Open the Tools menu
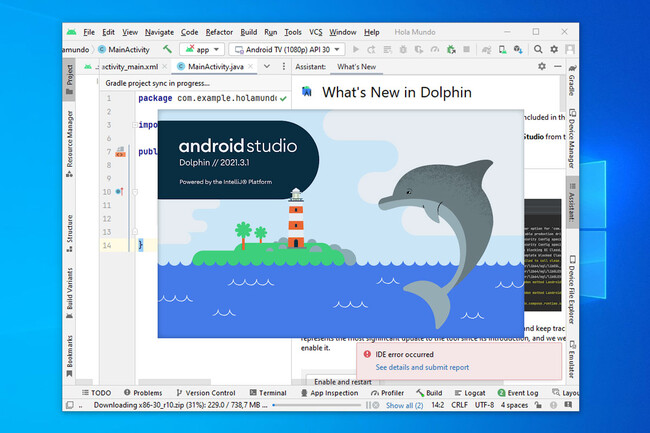This screenshot has height=433, width=650. click(x=293, y=32)
